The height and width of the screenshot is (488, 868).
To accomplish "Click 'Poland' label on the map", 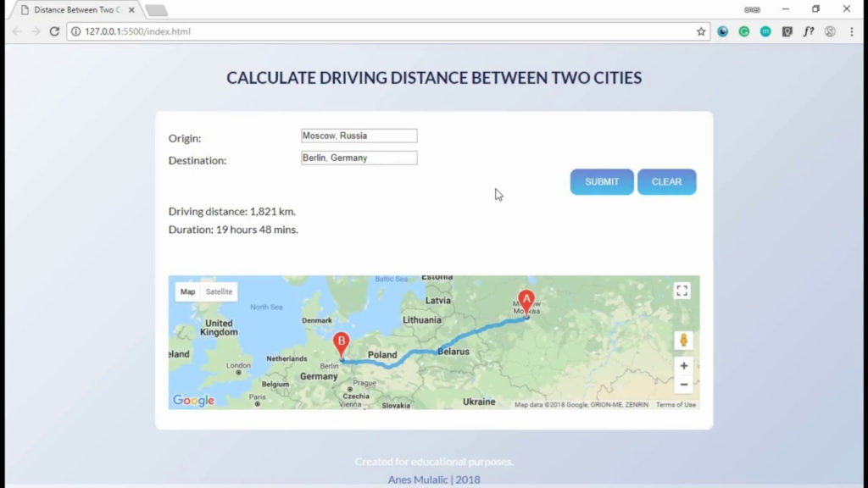I will click(382, 355).
